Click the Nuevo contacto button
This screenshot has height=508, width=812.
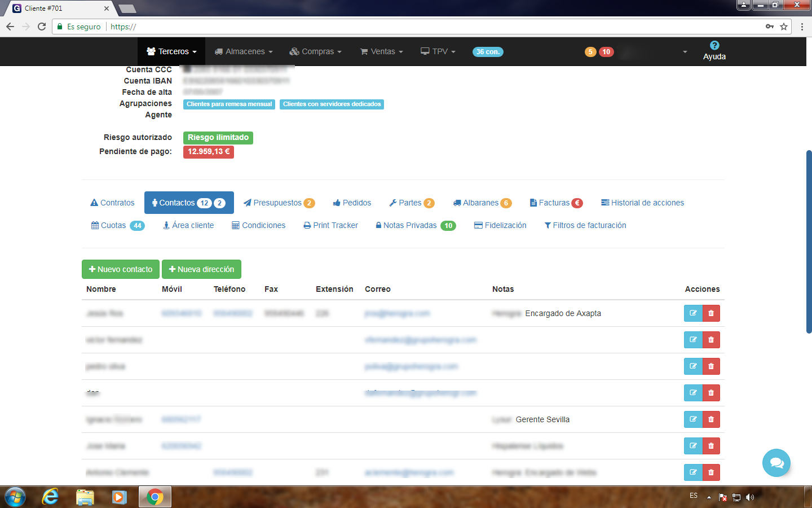[x=121, y=269]
